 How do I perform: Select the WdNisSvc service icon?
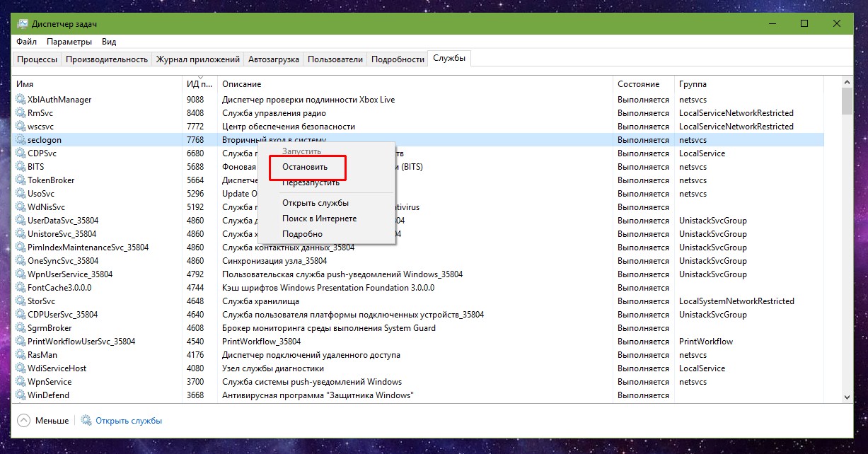pos(21,207)
